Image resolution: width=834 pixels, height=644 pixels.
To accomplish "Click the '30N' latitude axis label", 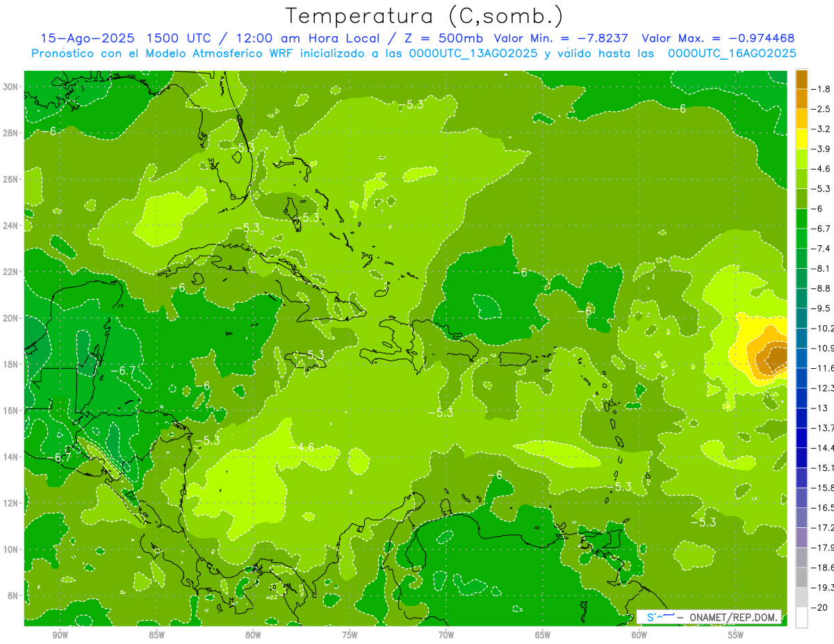I will 12,87.
